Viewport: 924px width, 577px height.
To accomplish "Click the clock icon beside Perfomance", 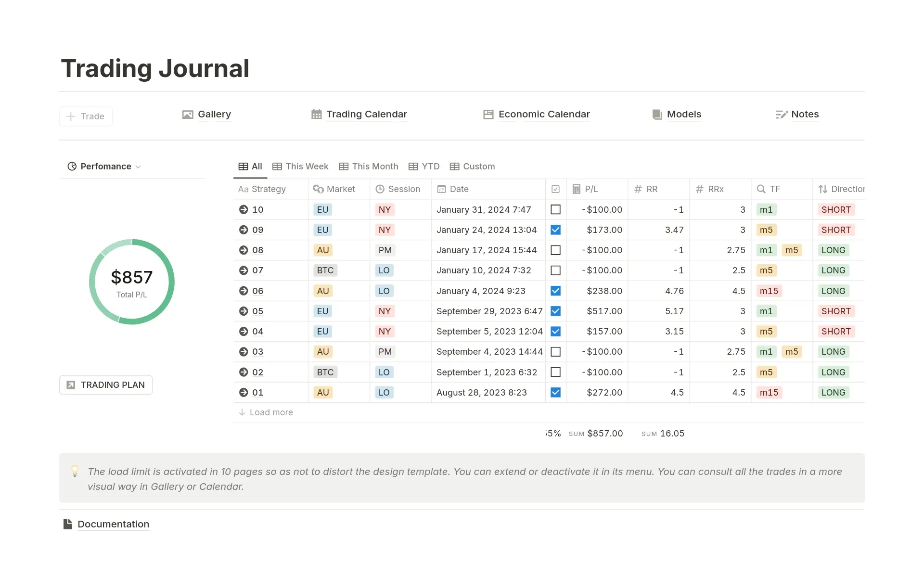I will point(72,166).
